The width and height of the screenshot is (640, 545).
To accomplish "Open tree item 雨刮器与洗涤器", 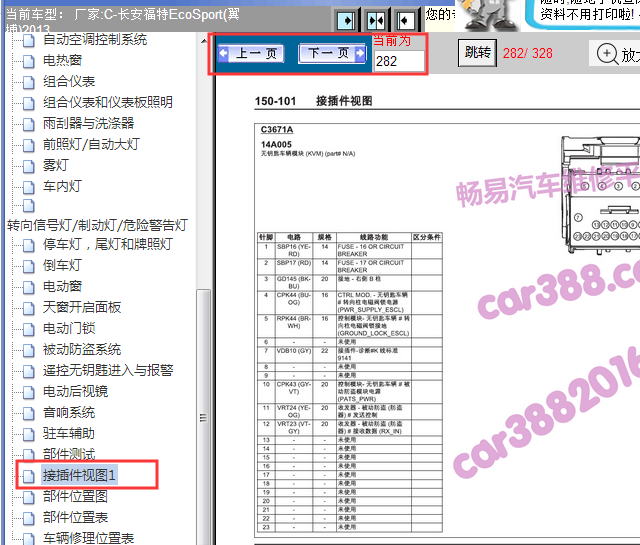I will [88, 123].
